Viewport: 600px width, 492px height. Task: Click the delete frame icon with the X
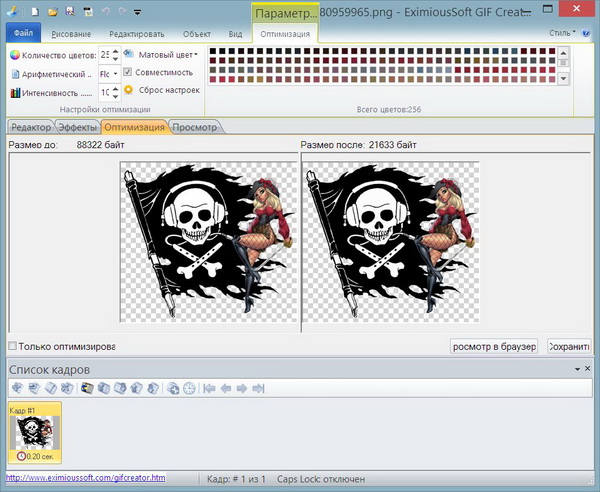(67, 388)
